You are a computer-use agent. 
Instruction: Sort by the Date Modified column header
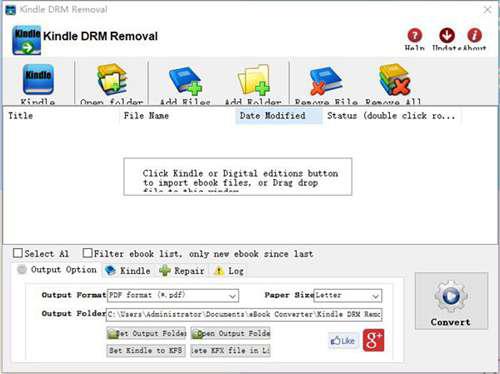(279, 116)
